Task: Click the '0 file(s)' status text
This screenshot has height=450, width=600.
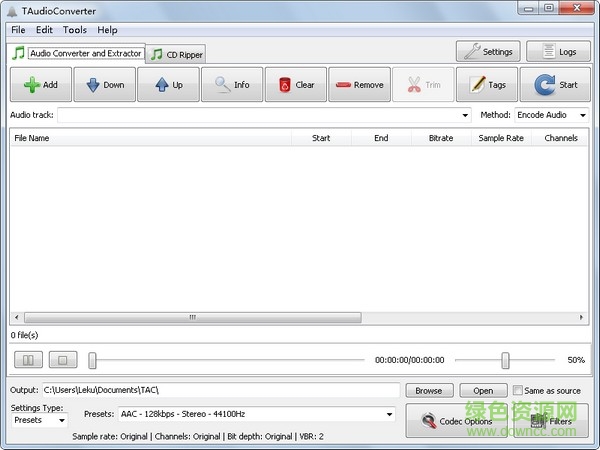Action: click(24, 335)
